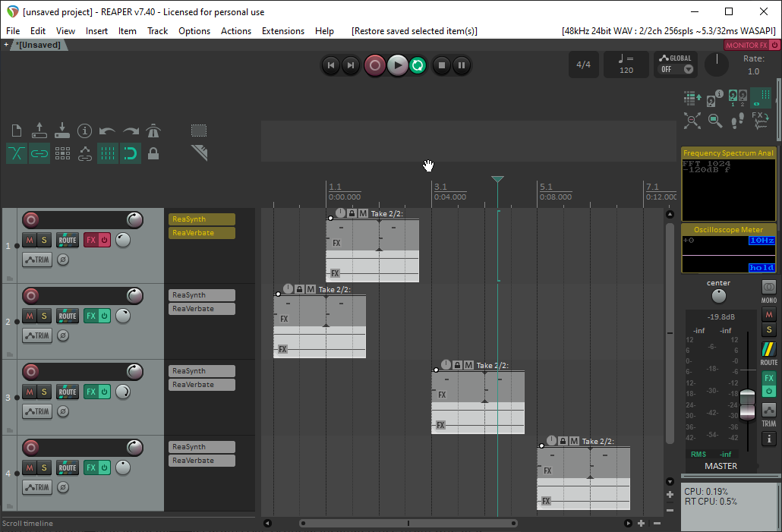Open ReaSynth on track 1
782x532 pixels.
(x=201, y=219)
